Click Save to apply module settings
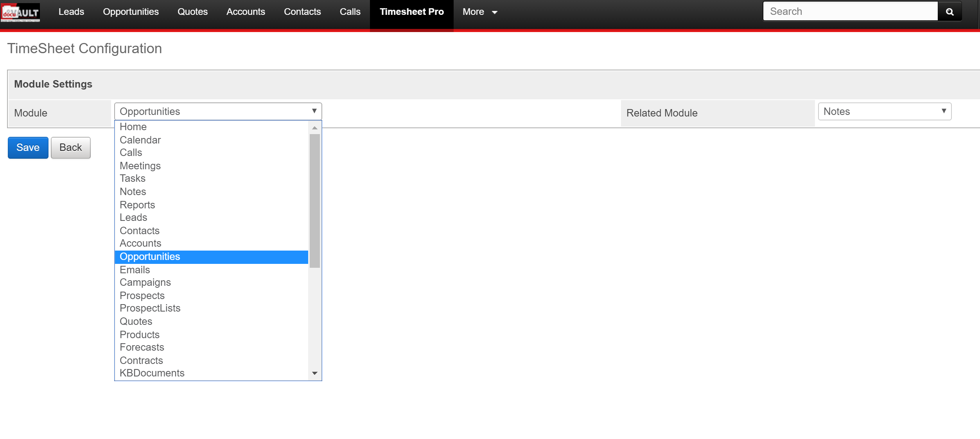980x439 pixels. pos(27,147)
